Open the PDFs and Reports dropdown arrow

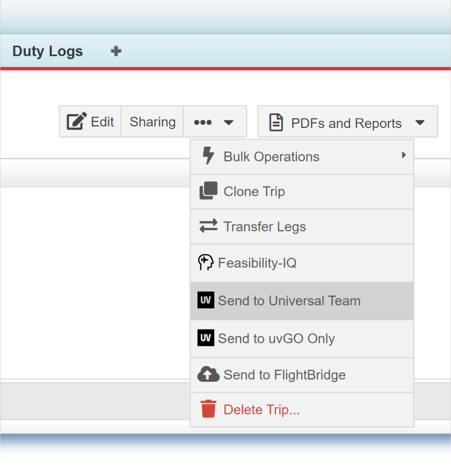(x=420, y=123)
